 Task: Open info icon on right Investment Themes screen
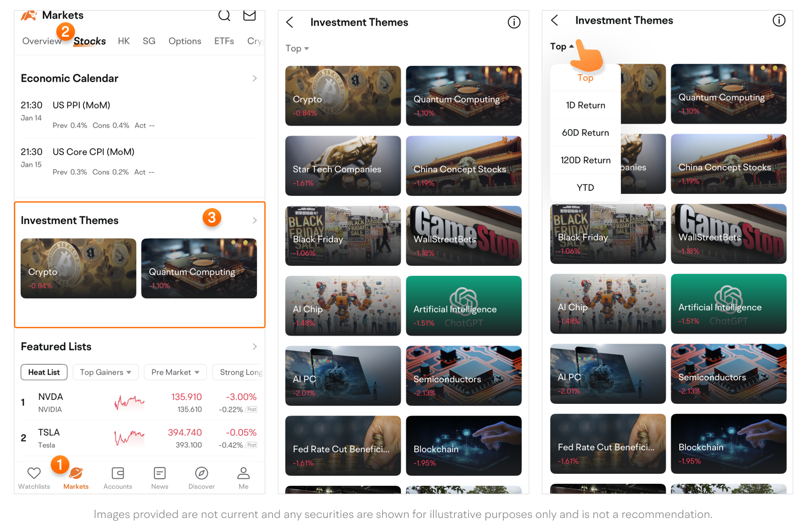tap(779, 20)
